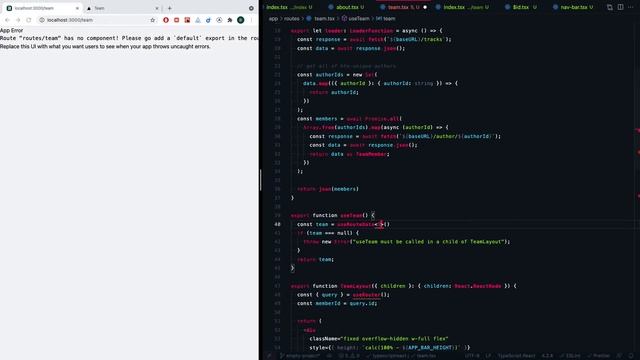Screen dimensions: 640x360
Task: Open the Chrome three-dot menu
Action: click(x=252, y=20)
